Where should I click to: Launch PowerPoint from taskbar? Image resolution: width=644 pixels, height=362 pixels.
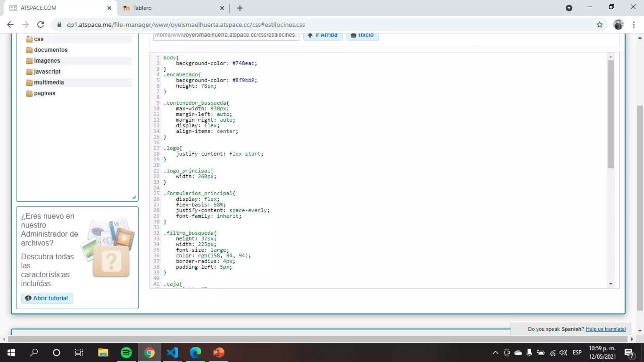219,353
